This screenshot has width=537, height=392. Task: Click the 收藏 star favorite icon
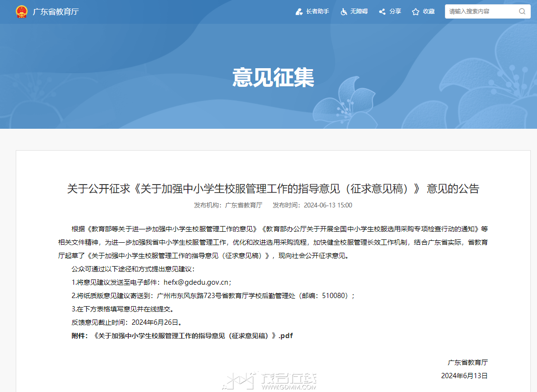point(415,11)
